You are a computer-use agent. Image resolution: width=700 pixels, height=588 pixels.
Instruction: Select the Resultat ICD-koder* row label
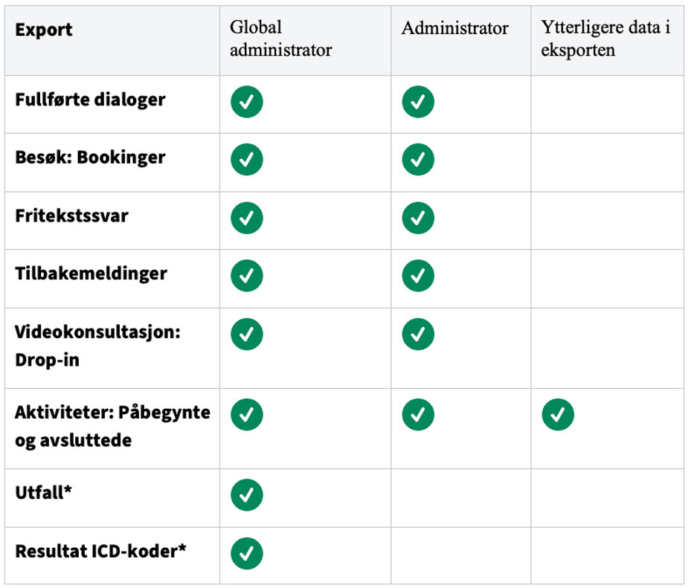pos(100,551)
